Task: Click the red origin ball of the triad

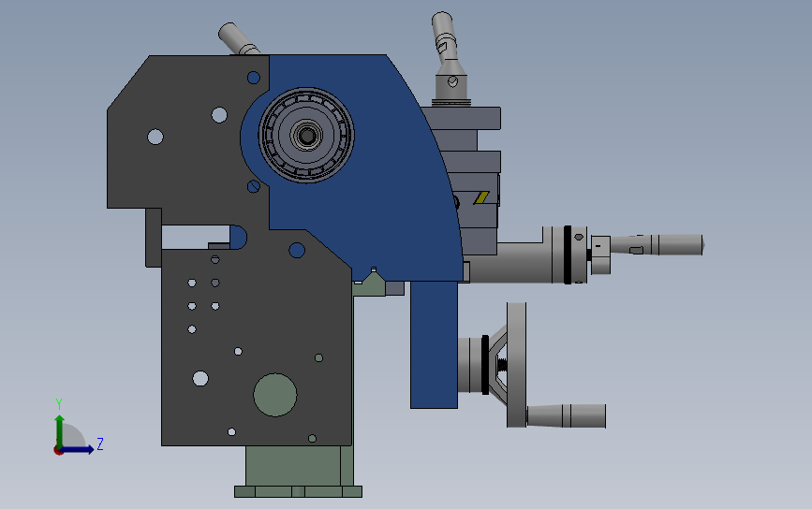Action: pos(58,451)
